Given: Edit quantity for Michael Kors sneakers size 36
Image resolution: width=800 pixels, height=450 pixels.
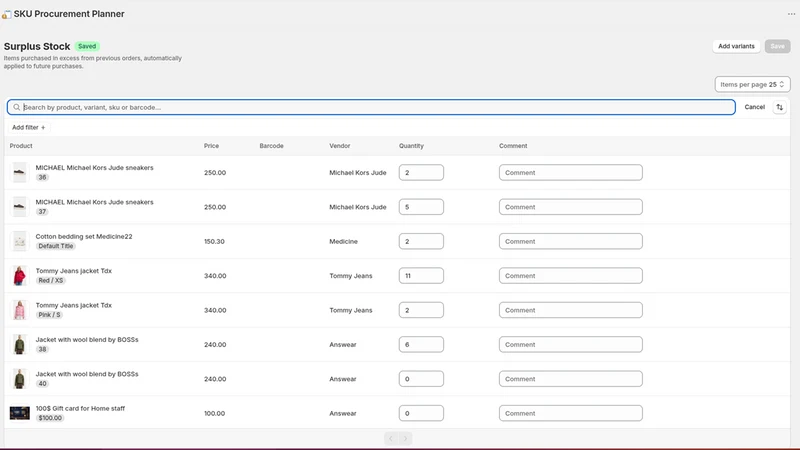Looking at the screenshot, I should pos(421,172).
